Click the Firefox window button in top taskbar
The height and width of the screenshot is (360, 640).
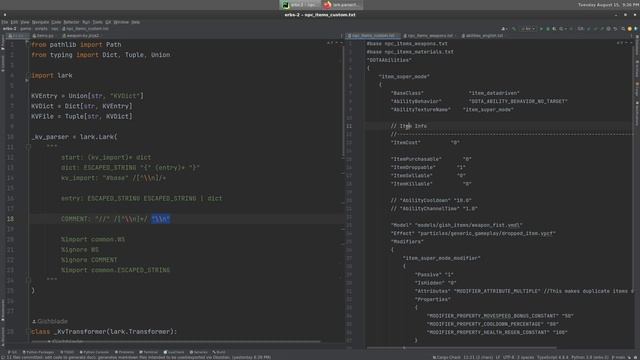(x=342, y=5)
